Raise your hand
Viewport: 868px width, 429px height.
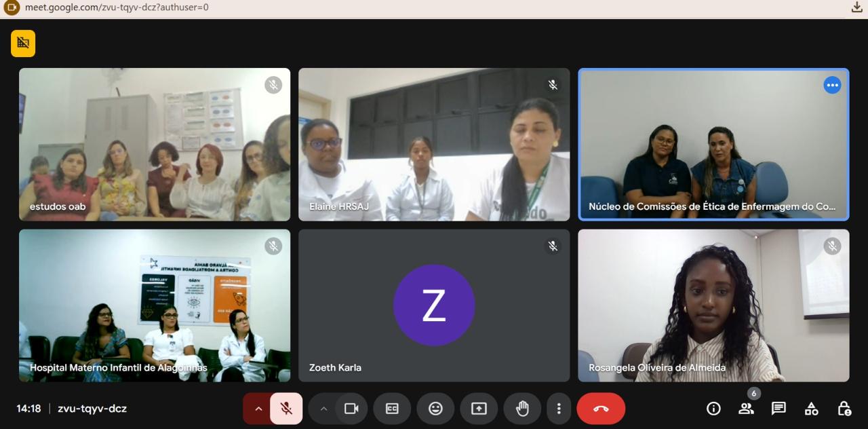522,409
